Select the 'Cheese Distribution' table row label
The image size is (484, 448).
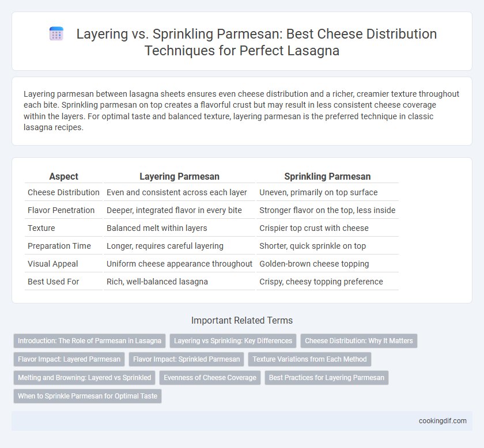(63, 192)
